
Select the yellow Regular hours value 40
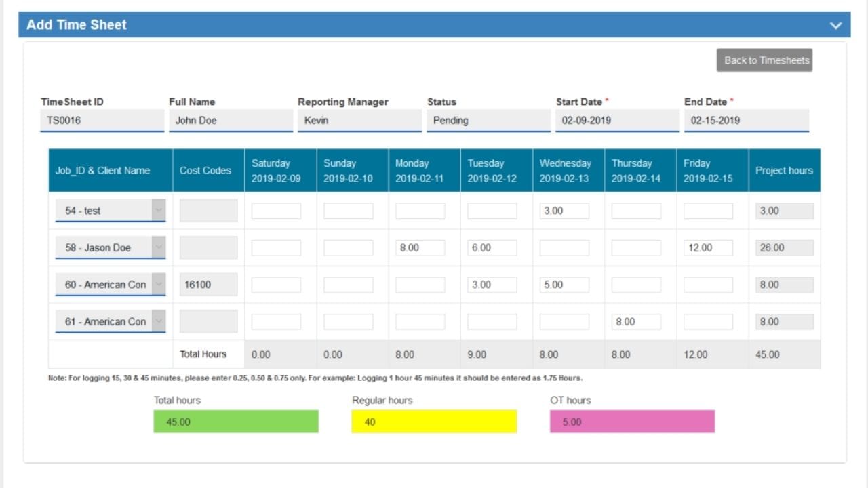tap(433, 421)
